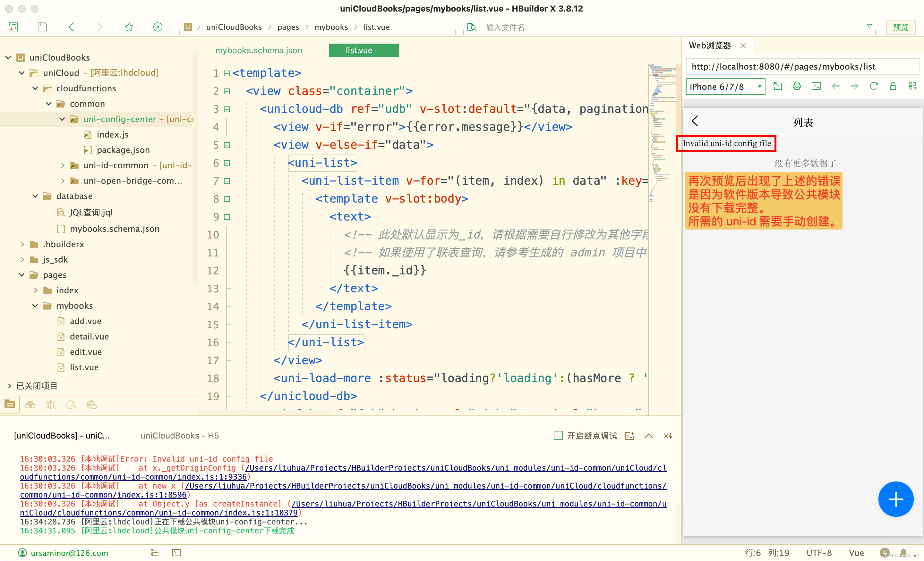Expand the js_sdk folder
Viewport: 924px width, 561px height.
click(22, 259)
